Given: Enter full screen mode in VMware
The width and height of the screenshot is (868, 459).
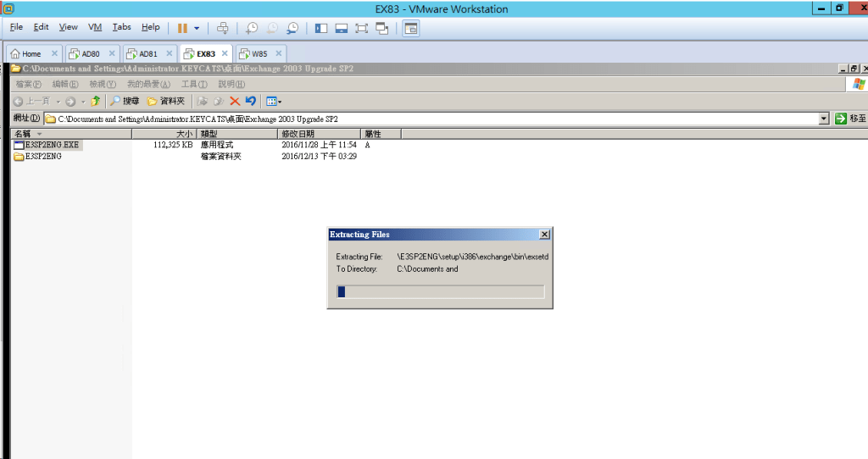Looking at the screenshot, I should pos(362,28).
